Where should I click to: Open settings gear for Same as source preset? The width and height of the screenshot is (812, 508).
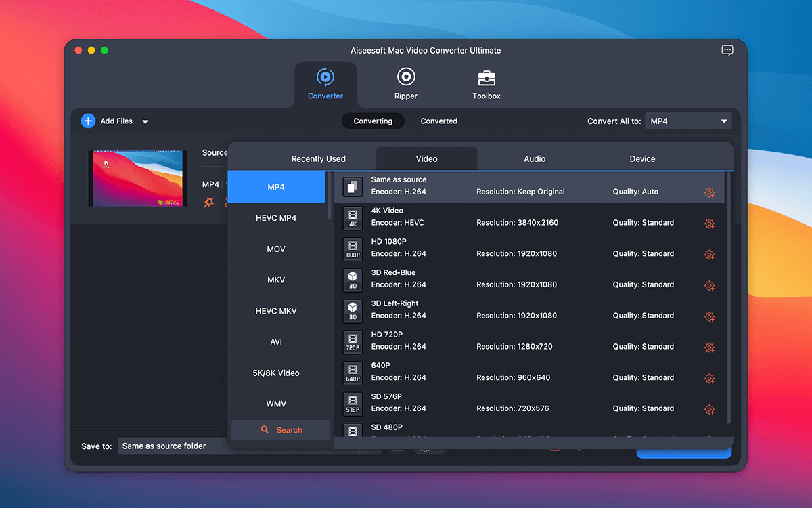[709, 192]
